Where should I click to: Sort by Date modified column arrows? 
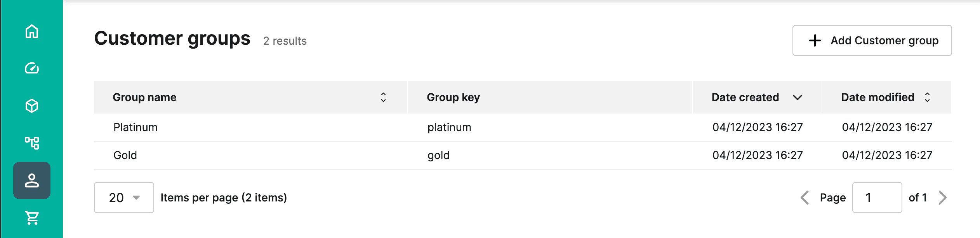[927, 97]
